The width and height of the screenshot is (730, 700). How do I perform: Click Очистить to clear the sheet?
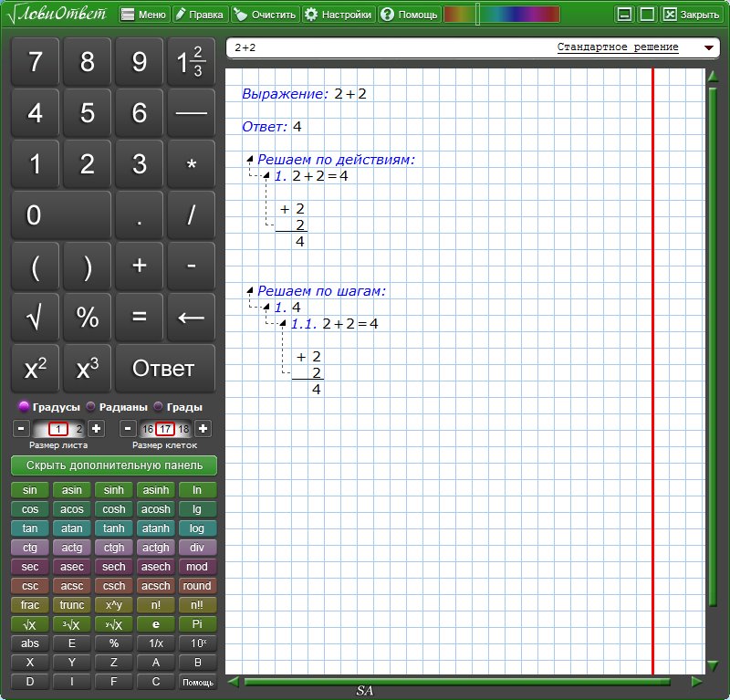(x=266, y=15)
